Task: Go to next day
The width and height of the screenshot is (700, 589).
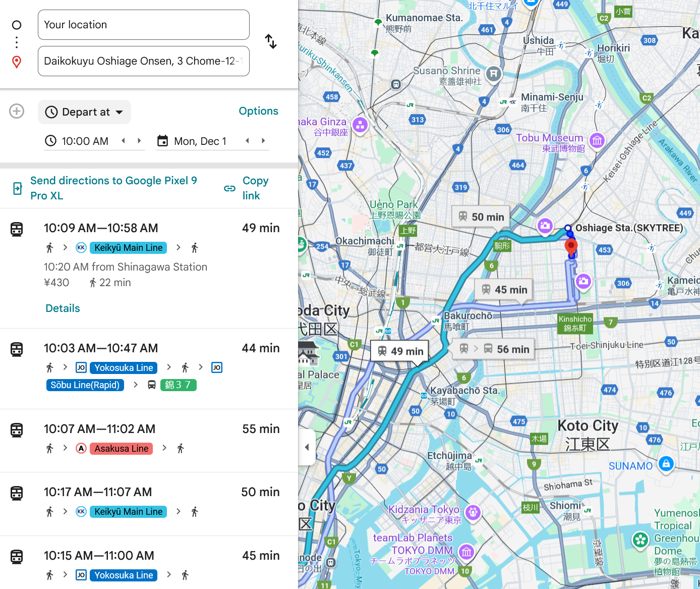Action: [263, 141]
